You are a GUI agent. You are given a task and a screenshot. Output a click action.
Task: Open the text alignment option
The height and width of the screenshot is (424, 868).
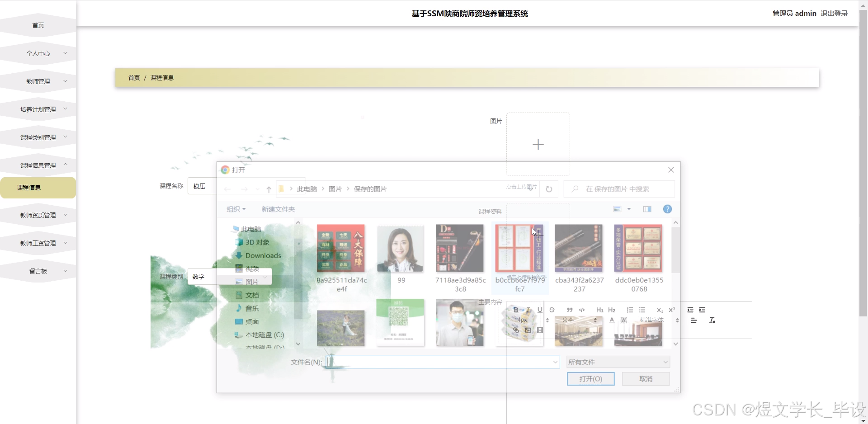point(694,320)
